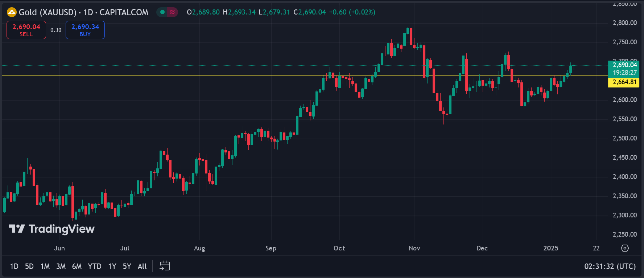Image resolution: width=644 pixels, height=278 pixels.
Task: Click the green market open status dot
Action: pos(162,12)
